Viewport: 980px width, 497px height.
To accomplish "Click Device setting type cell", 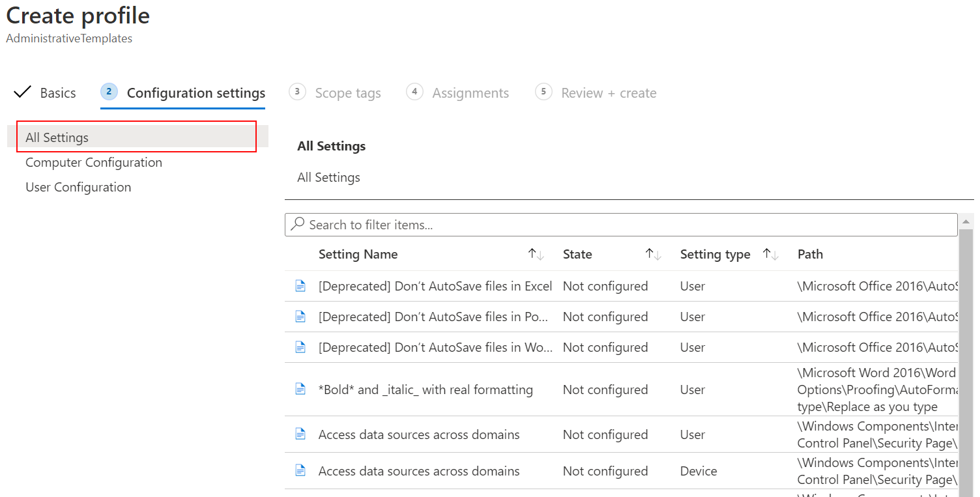I will [699, 471].
